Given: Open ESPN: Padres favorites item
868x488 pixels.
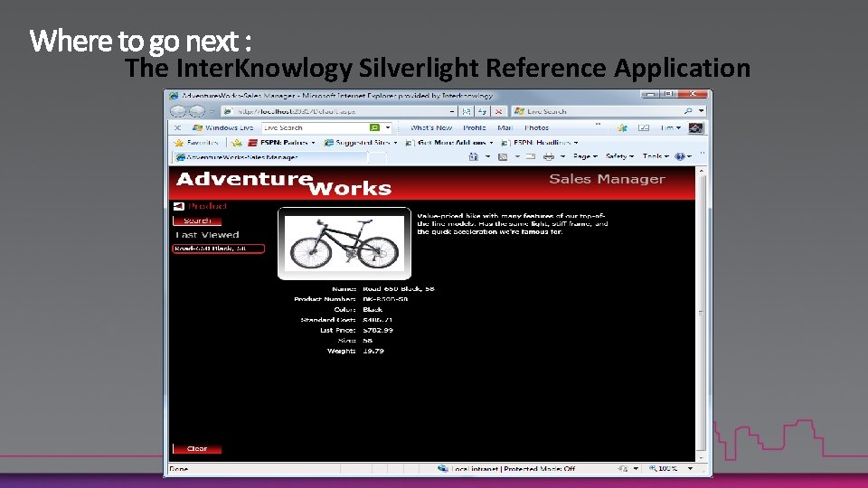Looking at the screenshot, I should [281, 143].
